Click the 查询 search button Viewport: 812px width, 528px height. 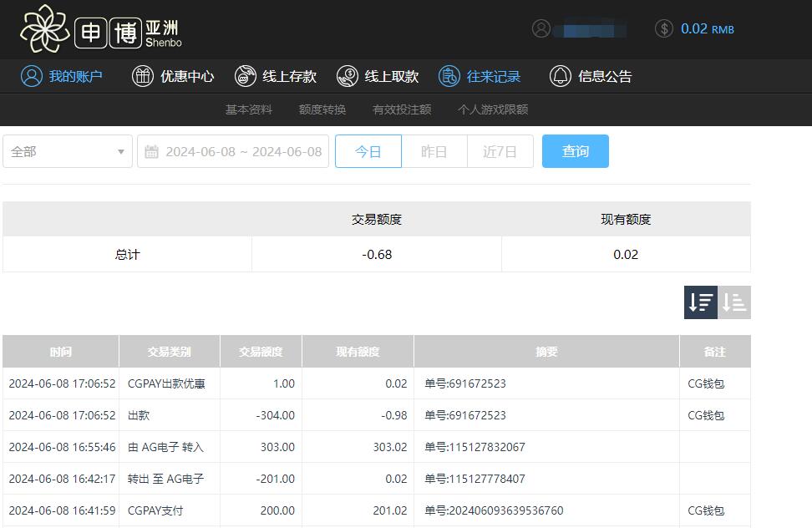pyautogui.click(x=575, y=151)
